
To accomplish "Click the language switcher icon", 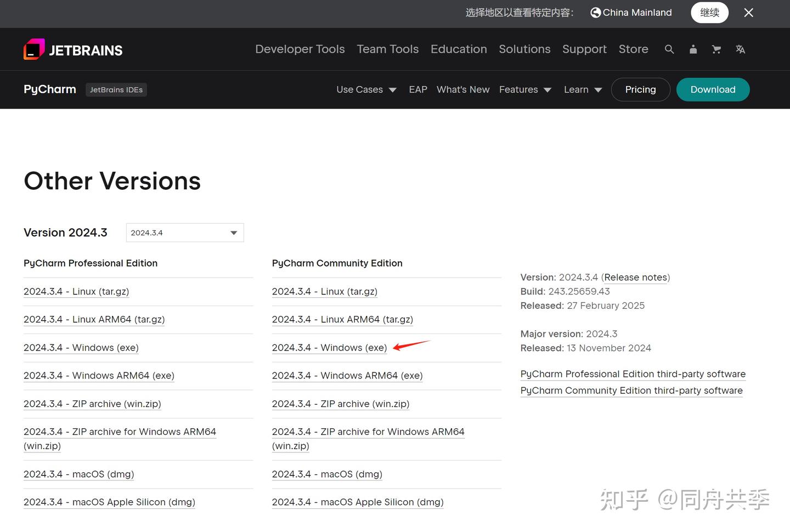I will pos(740,49).
